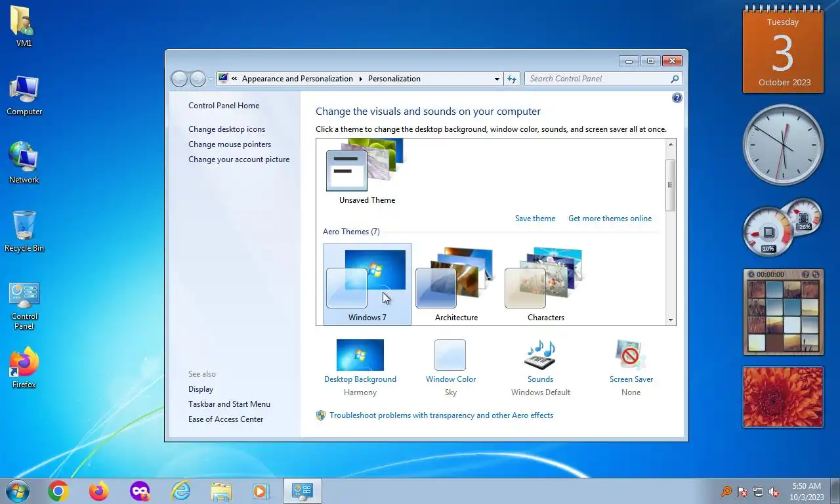Open the Recycle Bin

pos(24,231)
